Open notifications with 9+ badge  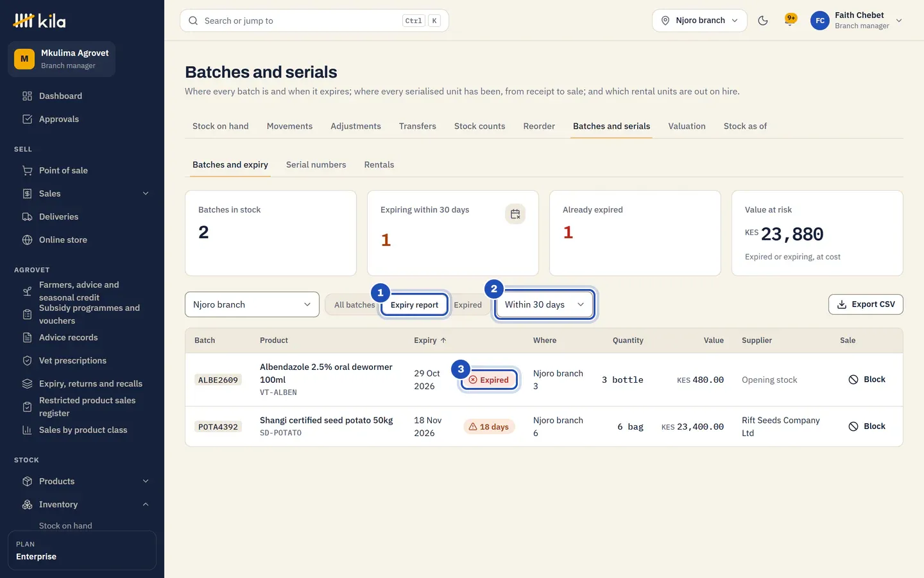(791, 21)
